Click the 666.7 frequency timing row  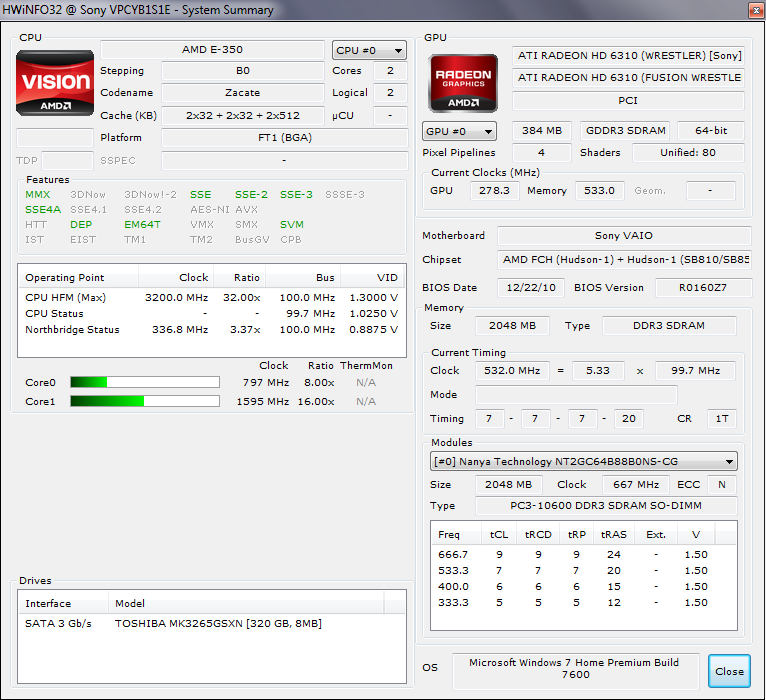584,554
